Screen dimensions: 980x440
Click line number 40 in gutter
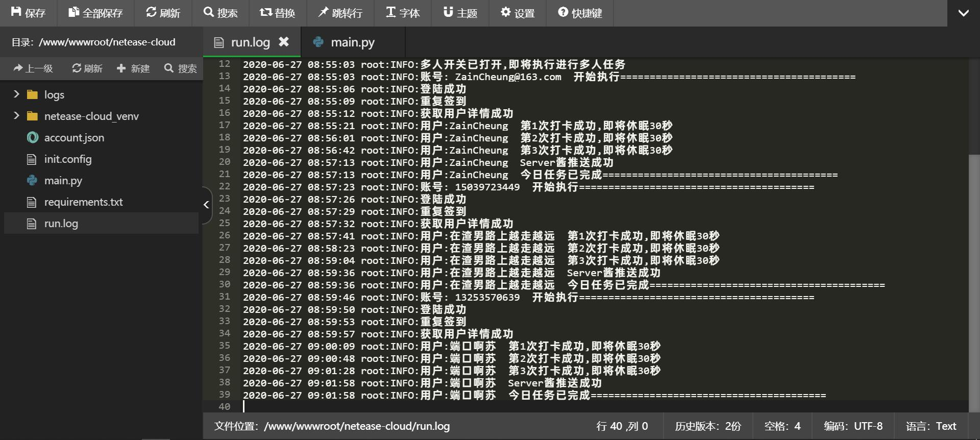click(224, 407)
